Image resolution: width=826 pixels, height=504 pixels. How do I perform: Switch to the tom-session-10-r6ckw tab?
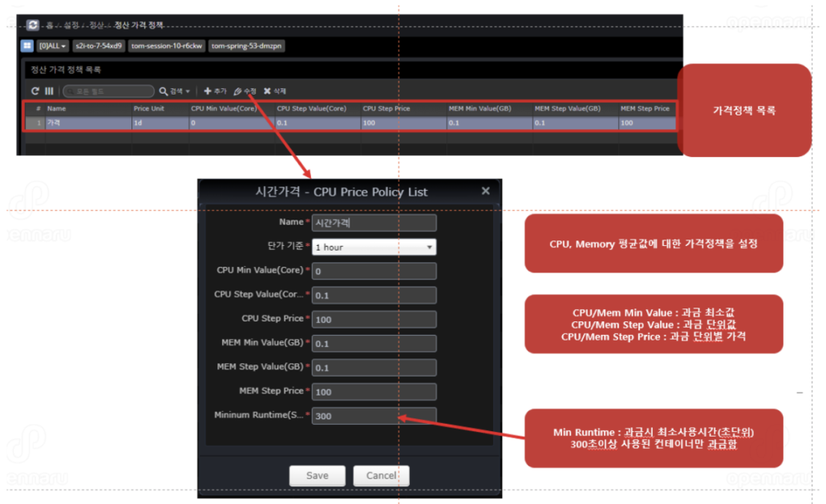pyautogui.click(x=167, y=46)
